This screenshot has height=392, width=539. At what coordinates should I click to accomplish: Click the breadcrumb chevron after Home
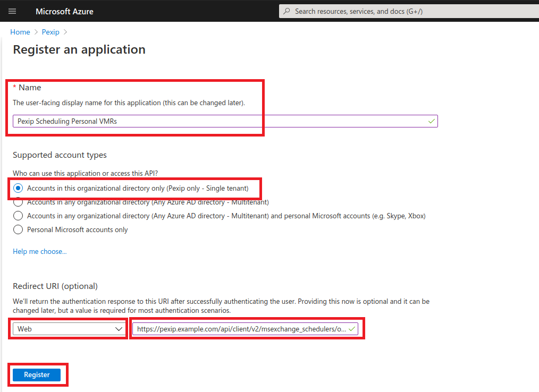(x=36, y=32)
